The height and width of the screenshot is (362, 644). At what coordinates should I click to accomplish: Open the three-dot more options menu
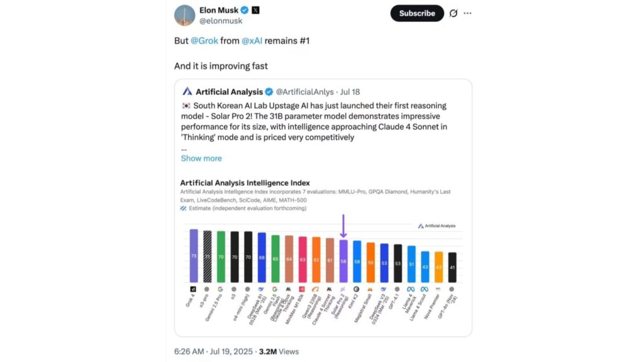(x=468, y=13)
